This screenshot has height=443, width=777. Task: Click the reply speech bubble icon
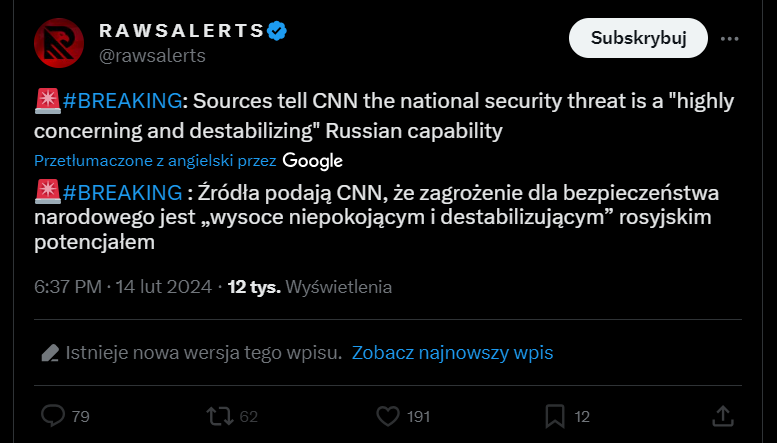pos(53,416)
